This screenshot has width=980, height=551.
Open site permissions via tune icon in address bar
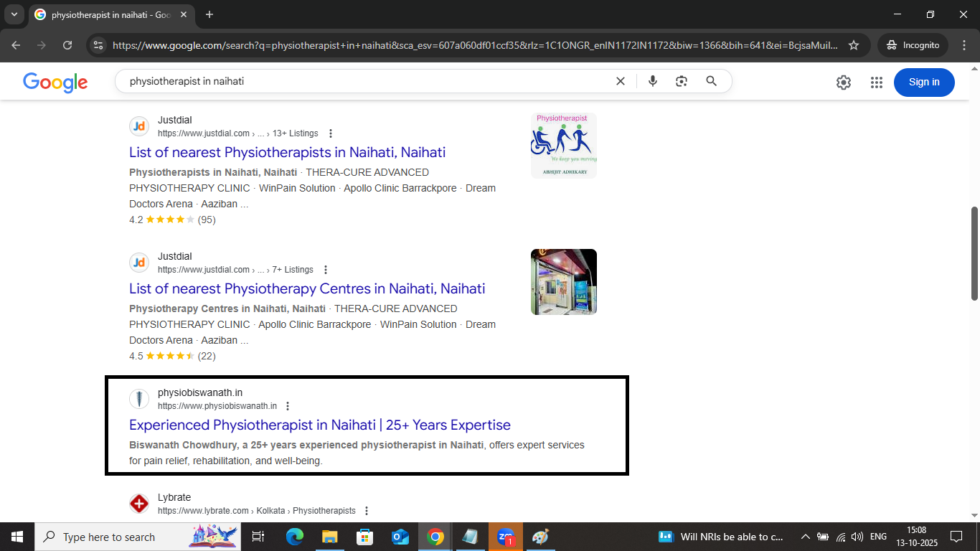[98, 44]
